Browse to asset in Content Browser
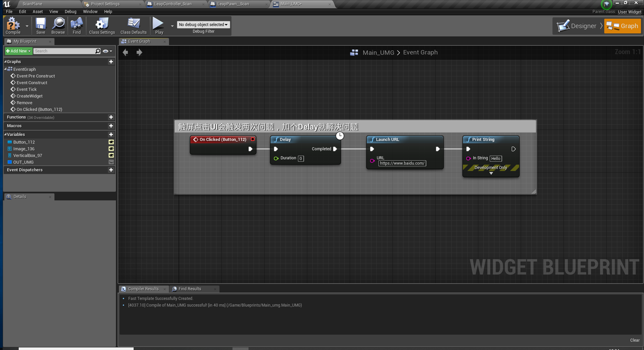The image size is (644, 350). point(58,26)
